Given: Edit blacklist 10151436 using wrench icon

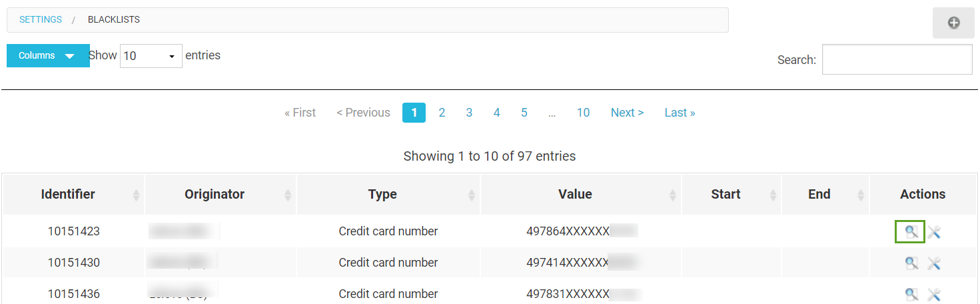Looking at the screenshot, I should (934, 294).
